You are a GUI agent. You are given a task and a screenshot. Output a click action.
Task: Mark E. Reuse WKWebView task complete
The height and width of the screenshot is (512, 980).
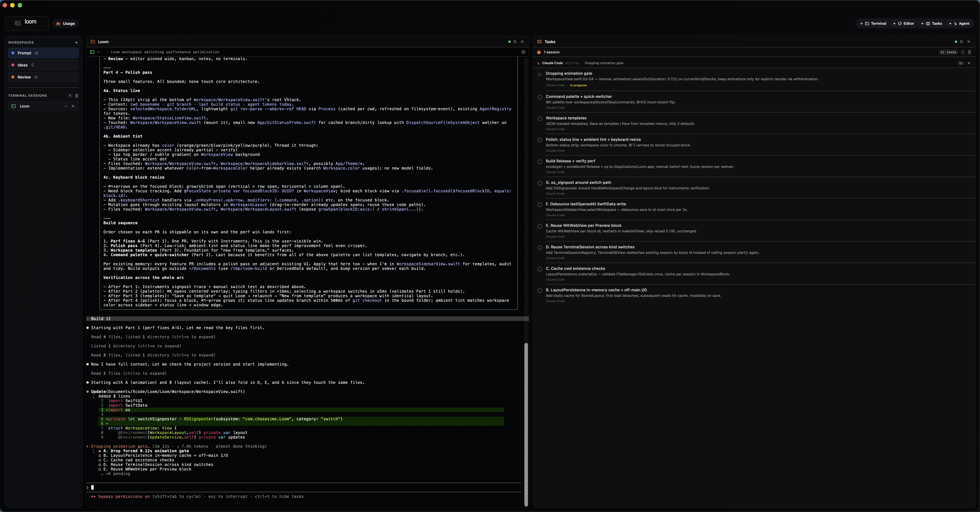pos(540,226)
